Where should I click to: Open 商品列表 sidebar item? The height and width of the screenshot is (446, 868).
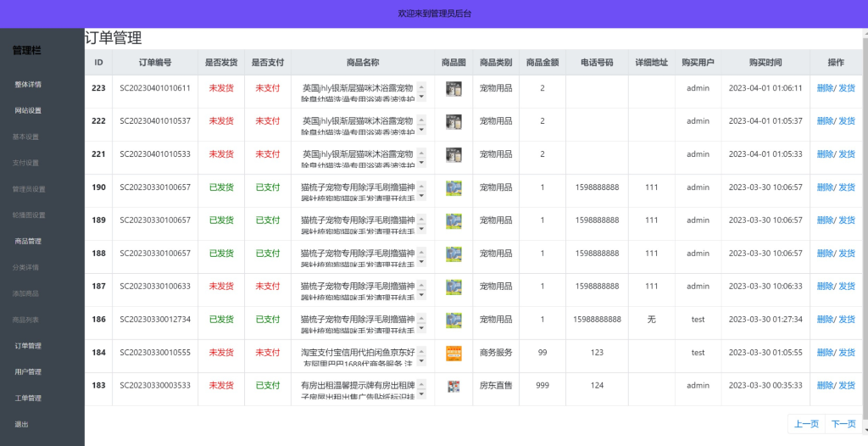[25, 320]
